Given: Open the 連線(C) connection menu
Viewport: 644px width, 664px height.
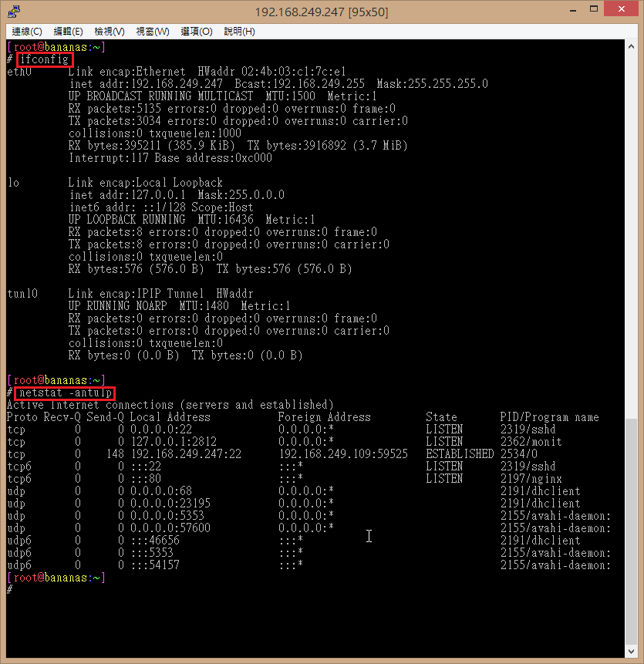Looking at the screenshot, I should pyautogui.click(x=27, y=32).
